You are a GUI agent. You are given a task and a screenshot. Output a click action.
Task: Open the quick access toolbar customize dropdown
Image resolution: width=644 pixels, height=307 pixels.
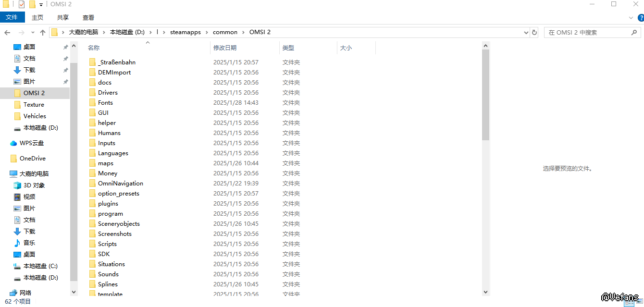pos(41,5)
